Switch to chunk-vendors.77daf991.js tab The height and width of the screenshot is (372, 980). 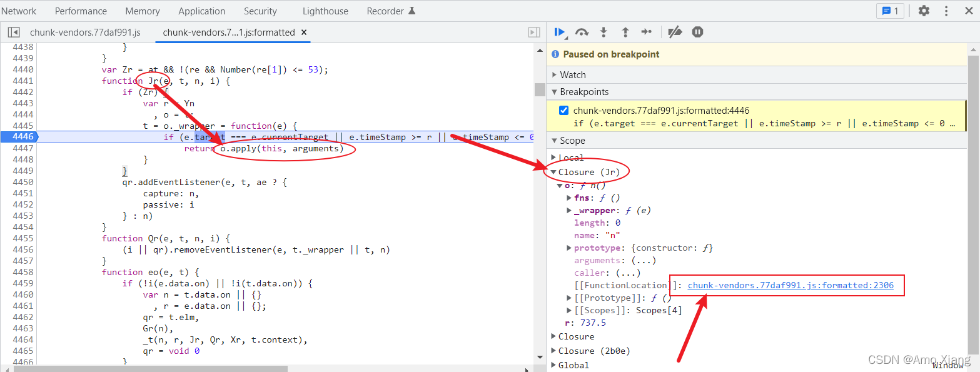pyautogui.click(x=85, y=33)
